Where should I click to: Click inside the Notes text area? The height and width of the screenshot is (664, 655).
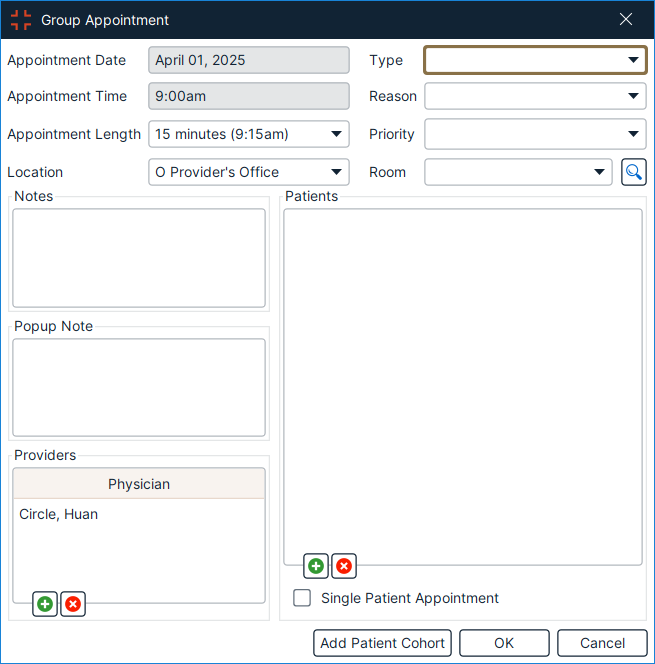pos(139,257)
